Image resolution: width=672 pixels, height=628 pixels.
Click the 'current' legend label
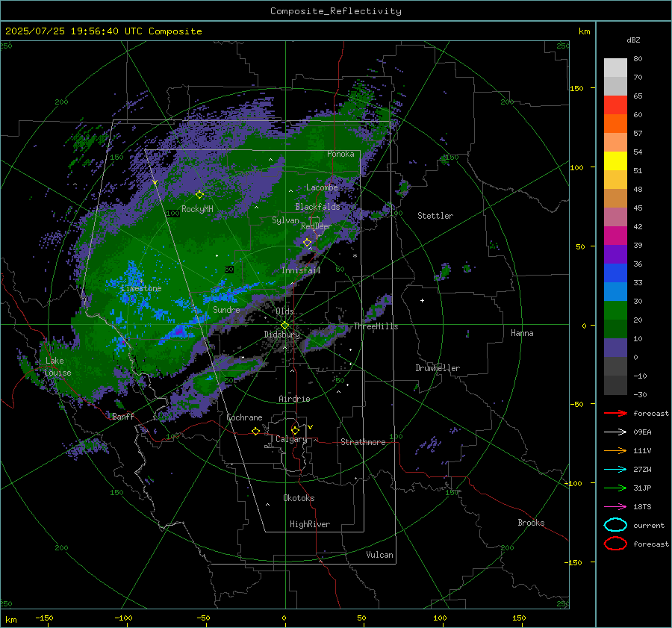click(649, 525)
